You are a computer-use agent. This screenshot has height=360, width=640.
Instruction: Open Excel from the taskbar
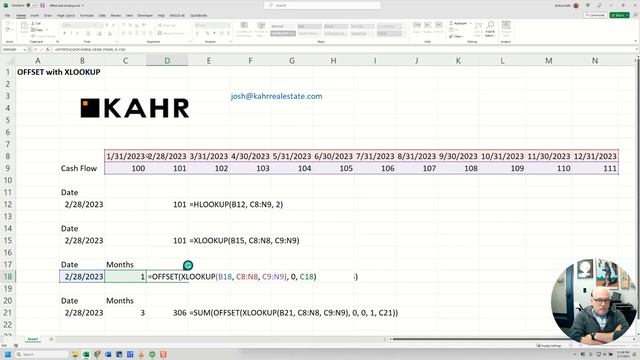(86, 354)
